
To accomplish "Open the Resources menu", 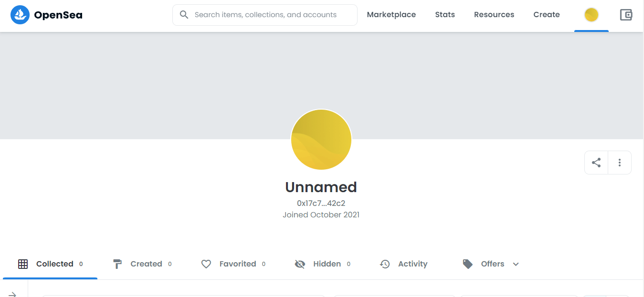I will 494,15.
